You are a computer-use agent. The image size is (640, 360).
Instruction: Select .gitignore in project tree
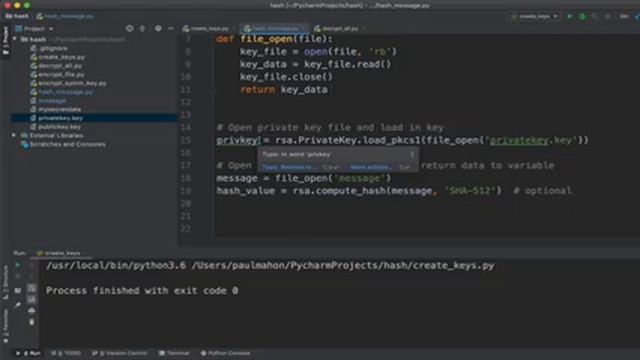point(53,48)
